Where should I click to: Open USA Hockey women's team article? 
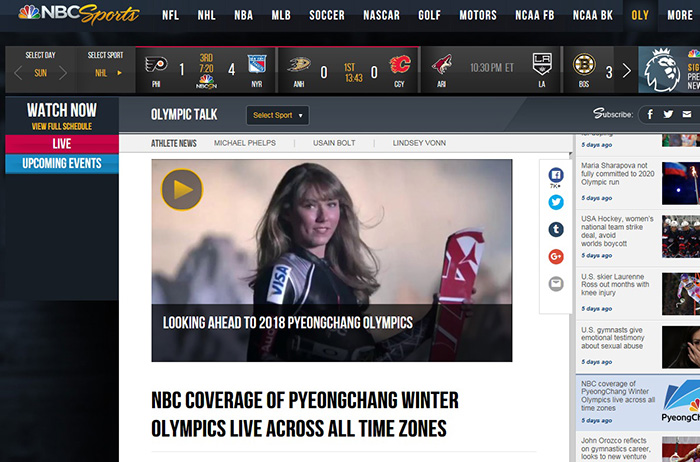pyautogui.click(x=617, y=231)
